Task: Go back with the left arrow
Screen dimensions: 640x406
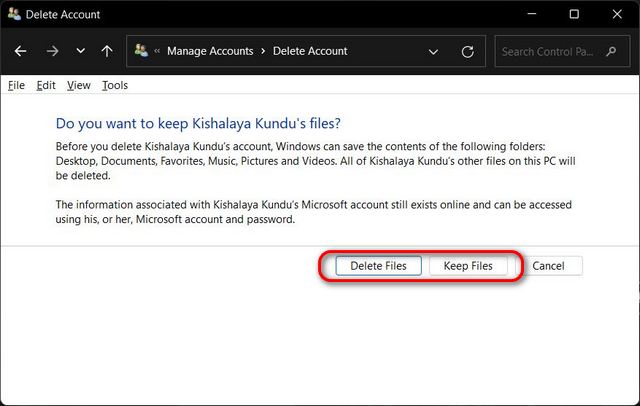Action: pos(20,51)
